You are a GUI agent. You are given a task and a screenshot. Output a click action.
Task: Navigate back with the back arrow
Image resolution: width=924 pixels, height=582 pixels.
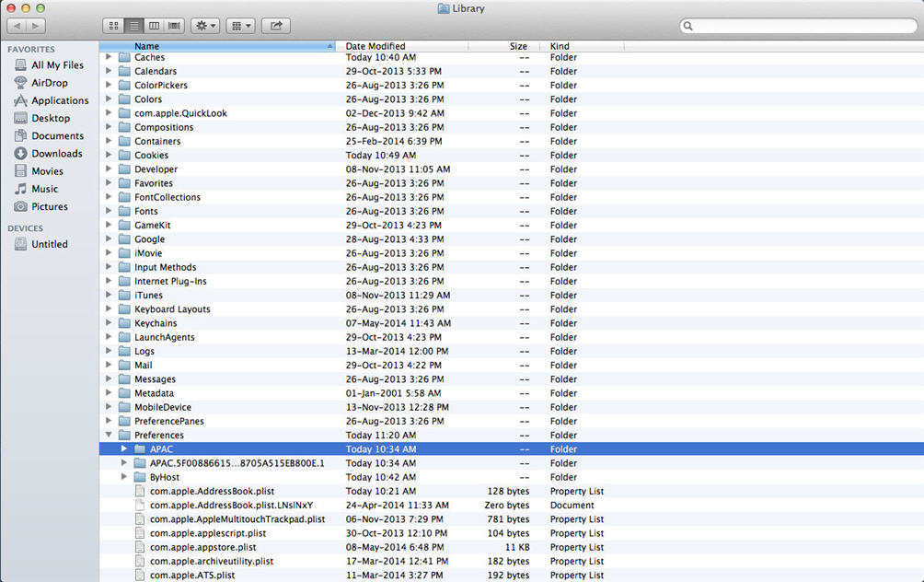tap(17, 26)
